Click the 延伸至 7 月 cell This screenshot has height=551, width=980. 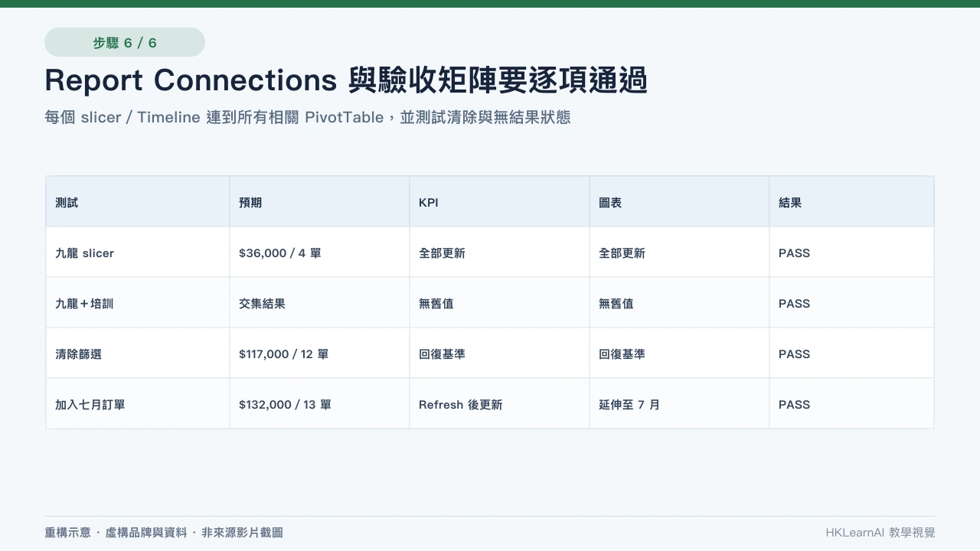[679, 404]
